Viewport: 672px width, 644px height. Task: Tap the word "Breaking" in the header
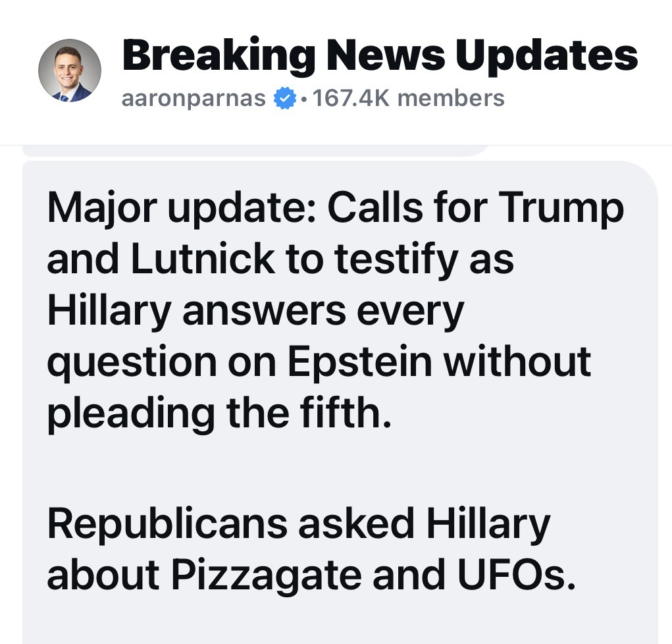pyautogui.click(x=219, y=55)
